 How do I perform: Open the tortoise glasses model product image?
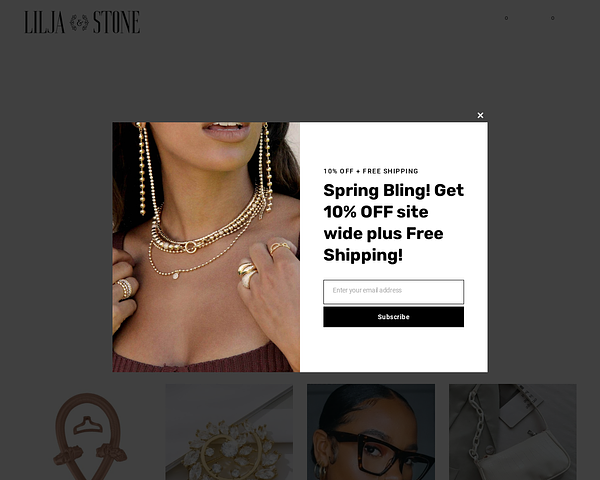(x=371, y=432)
